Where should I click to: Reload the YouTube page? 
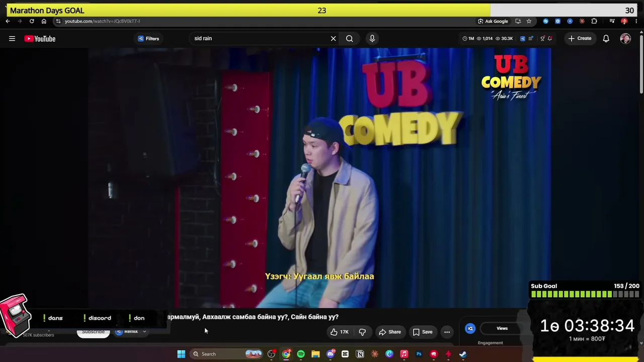pos(32,21)
